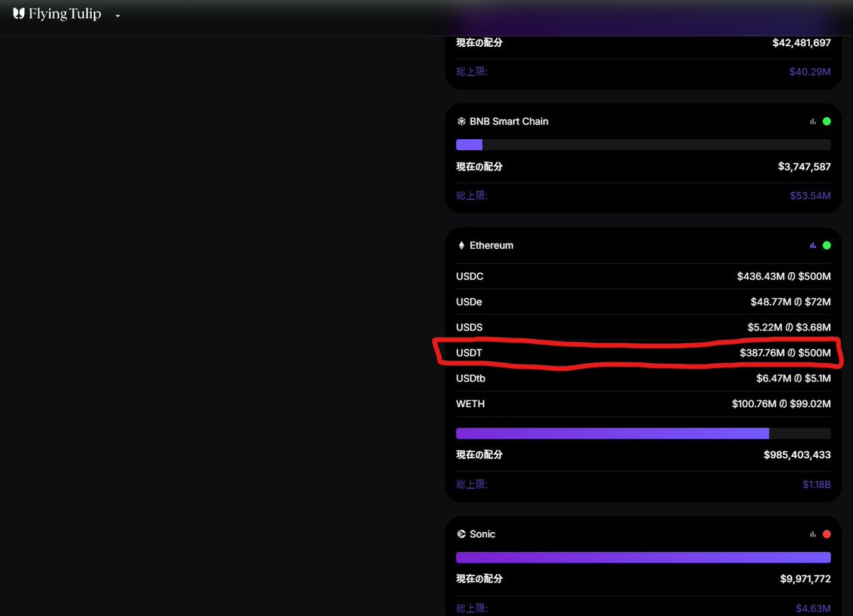Click 総上限 label in the Ethereum card

point(472,485)
